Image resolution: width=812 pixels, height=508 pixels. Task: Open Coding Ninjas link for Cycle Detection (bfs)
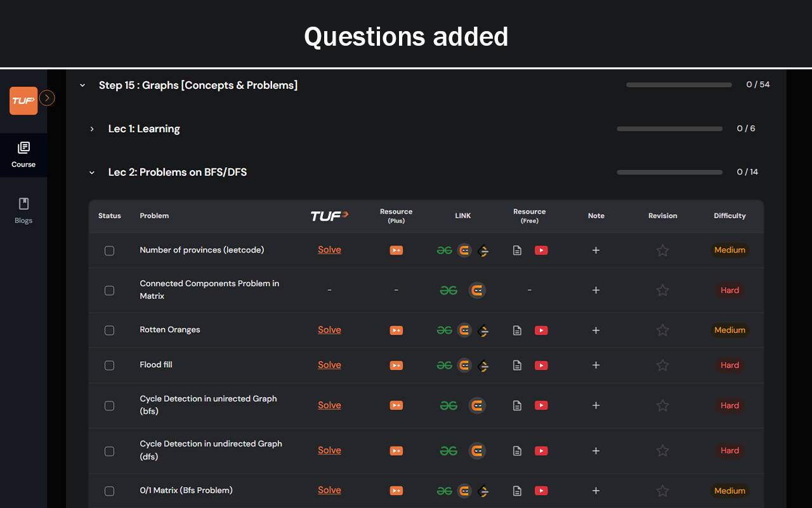477,405
